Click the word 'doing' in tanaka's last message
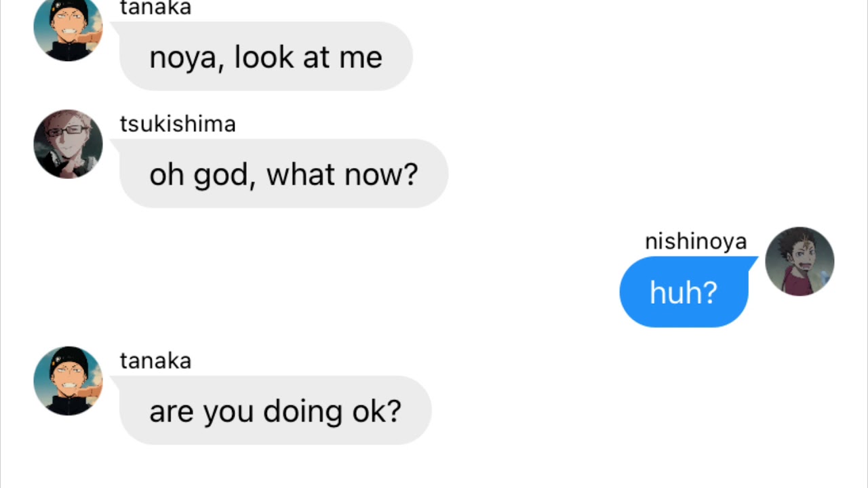The width and height of the screenshot is (868, 488). coord(302,412)
